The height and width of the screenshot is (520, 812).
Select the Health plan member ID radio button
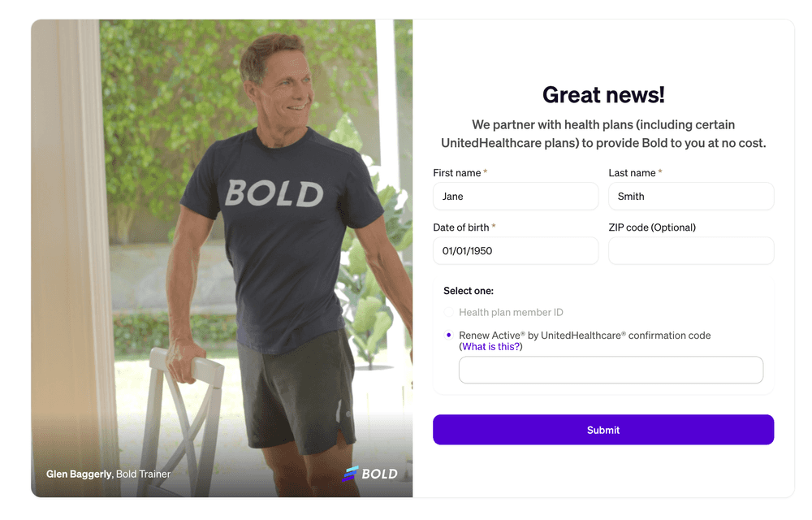pos(448,312)
